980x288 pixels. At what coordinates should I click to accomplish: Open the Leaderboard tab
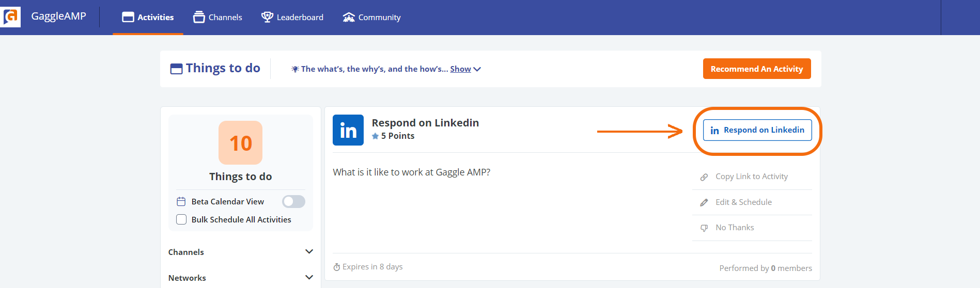click(x=292, y=17)
